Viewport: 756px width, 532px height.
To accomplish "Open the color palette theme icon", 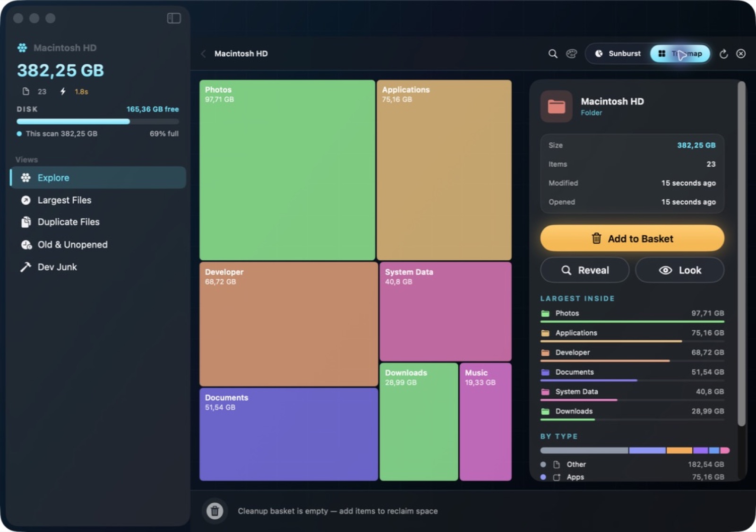I will (x=572, y=53).
